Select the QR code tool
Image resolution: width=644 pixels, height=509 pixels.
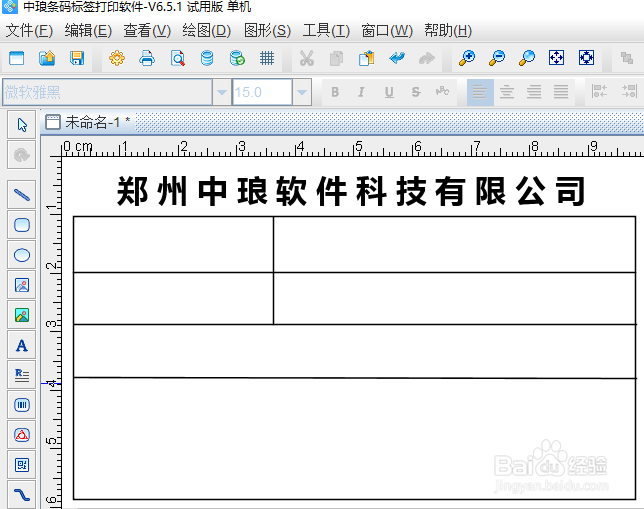coord(22,465)
